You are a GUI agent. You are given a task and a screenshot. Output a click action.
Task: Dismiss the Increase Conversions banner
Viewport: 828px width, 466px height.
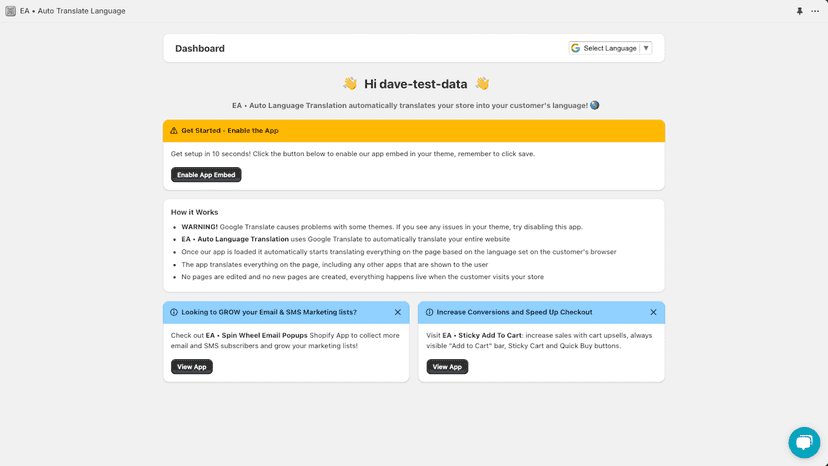pyautogui.click(x=653, y=312)
